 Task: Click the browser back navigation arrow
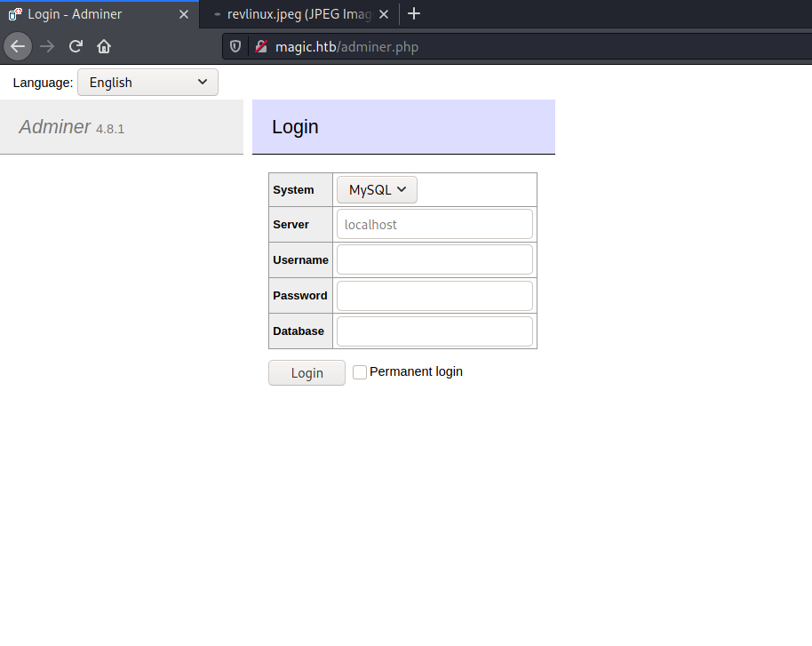click(18, 46)
